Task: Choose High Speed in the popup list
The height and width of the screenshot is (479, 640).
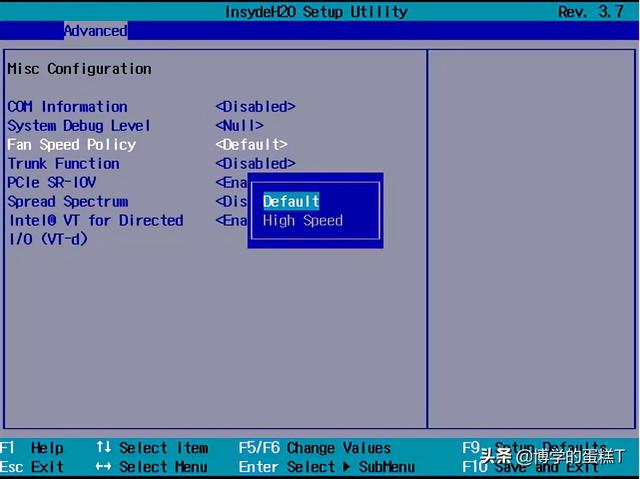Action: [303, 221]
